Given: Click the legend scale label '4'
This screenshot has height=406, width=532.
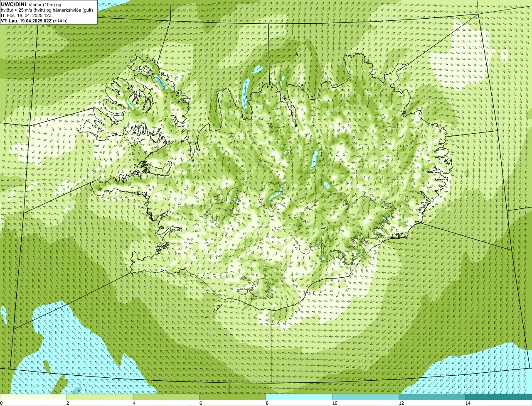Looking at the screenshot, I should click(134, 403).
